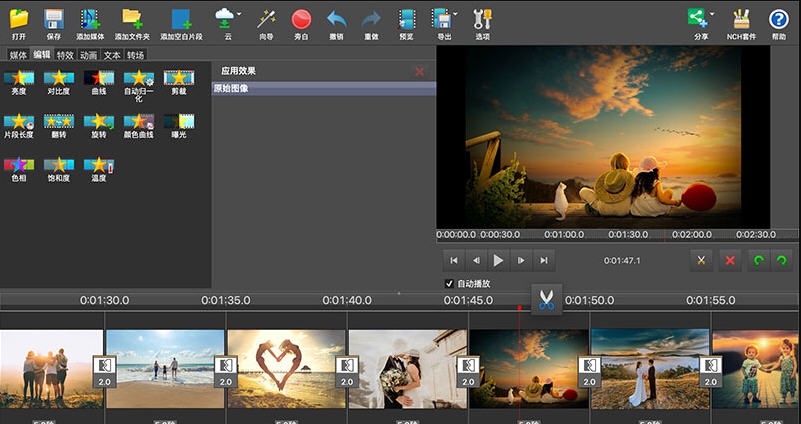Image resolution: width=801 pixels, height=424 pixels.
Task: Undo with the 撤销 arrow icon
Action: [x=336, y=19]
